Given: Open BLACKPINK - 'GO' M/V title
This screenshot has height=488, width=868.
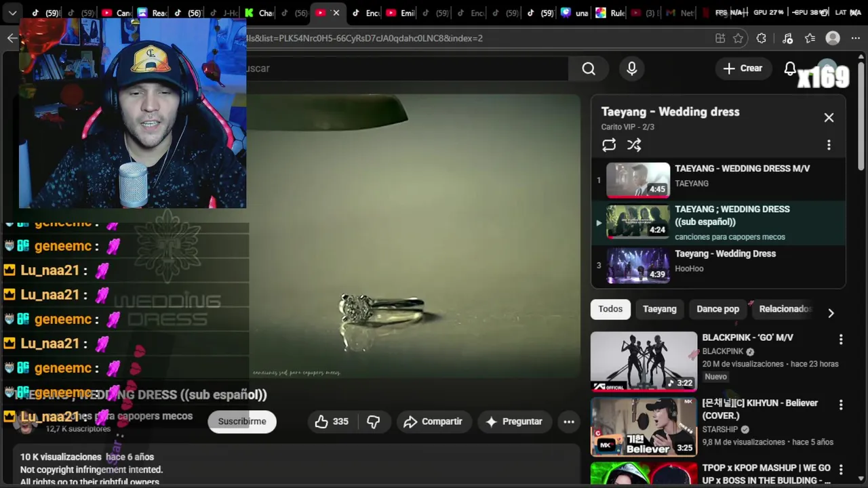Looking at the screenshot, I should click(747, 338).
